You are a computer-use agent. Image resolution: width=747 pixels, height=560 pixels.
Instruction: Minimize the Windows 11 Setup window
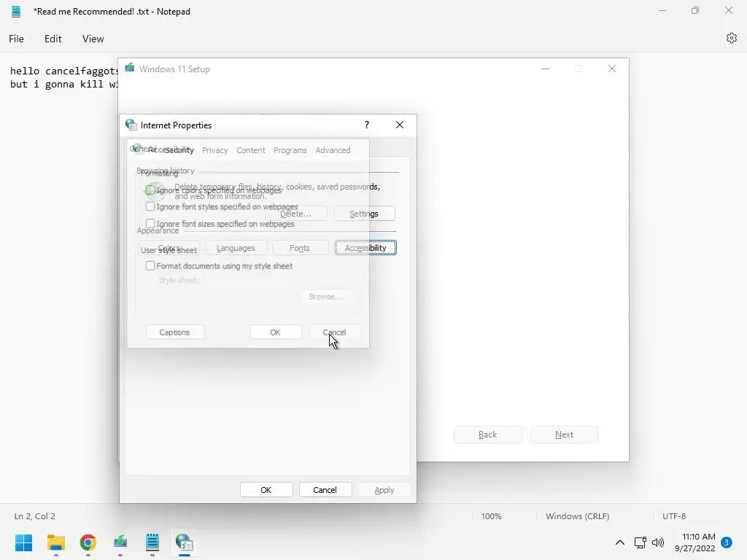click(x=546, y=69)
